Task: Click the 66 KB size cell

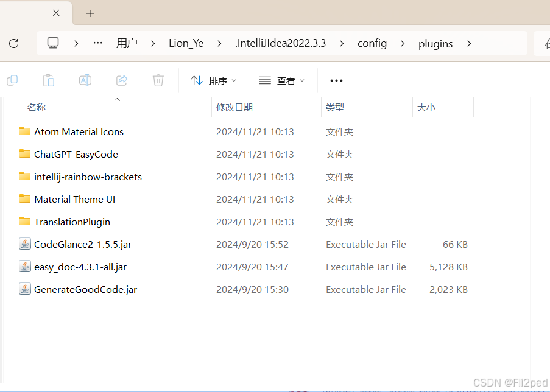Action: tap(455, 244)
